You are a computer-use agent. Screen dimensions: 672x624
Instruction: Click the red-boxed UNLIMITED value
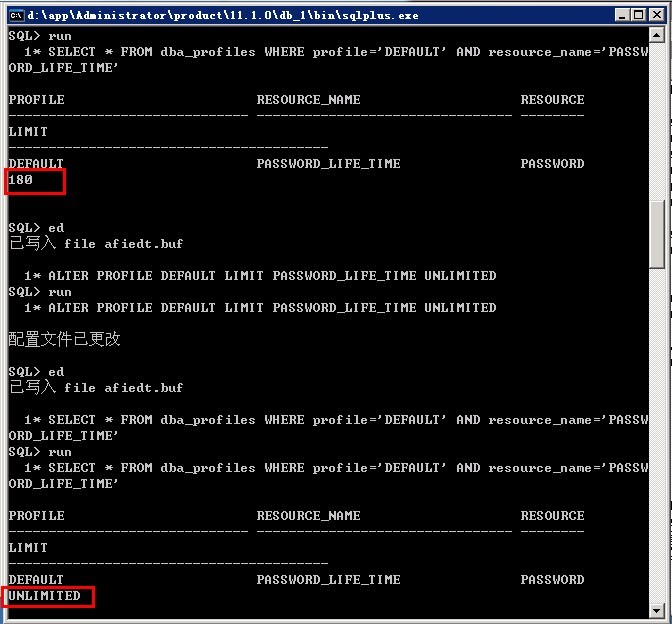[45, 596]
